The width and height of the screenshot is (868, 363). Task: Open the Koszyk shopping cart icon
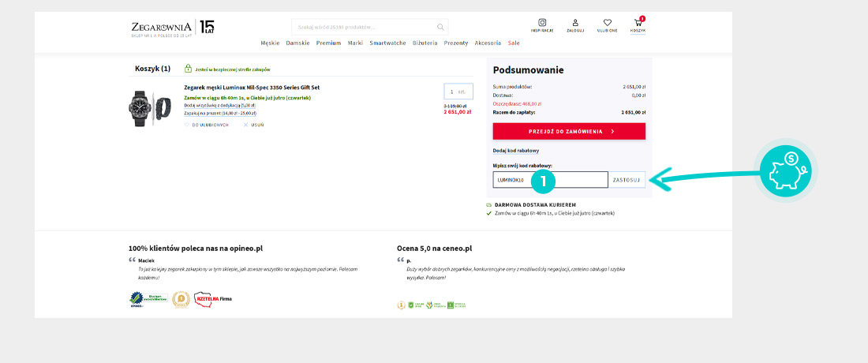[638, 23]
